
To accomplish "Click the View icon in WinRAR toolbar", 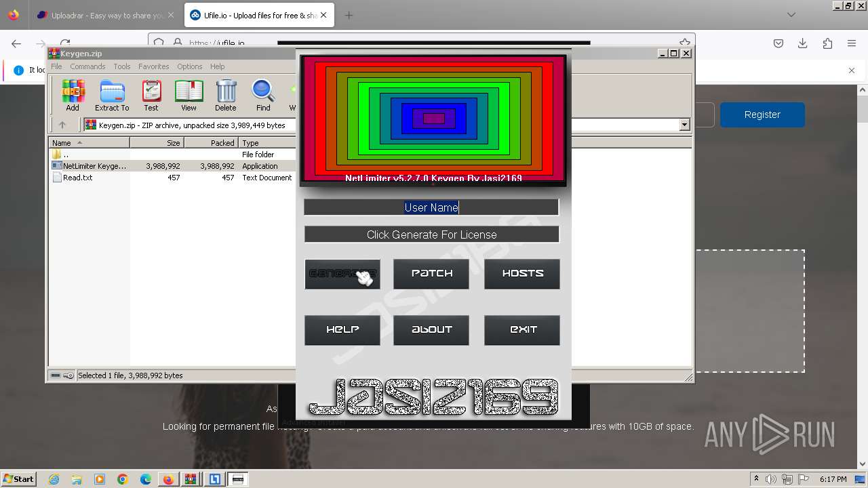I will pos(189,96).
